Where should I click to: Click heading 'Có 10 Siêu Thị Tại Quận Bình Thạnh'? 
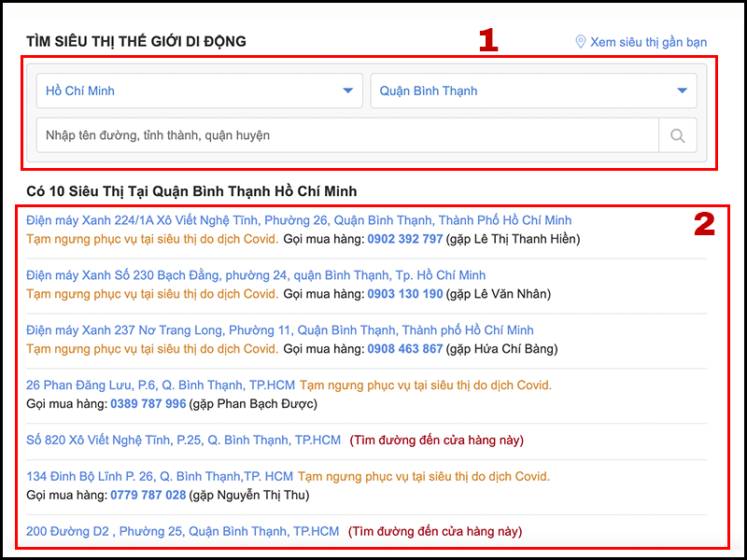pos(191,191)
